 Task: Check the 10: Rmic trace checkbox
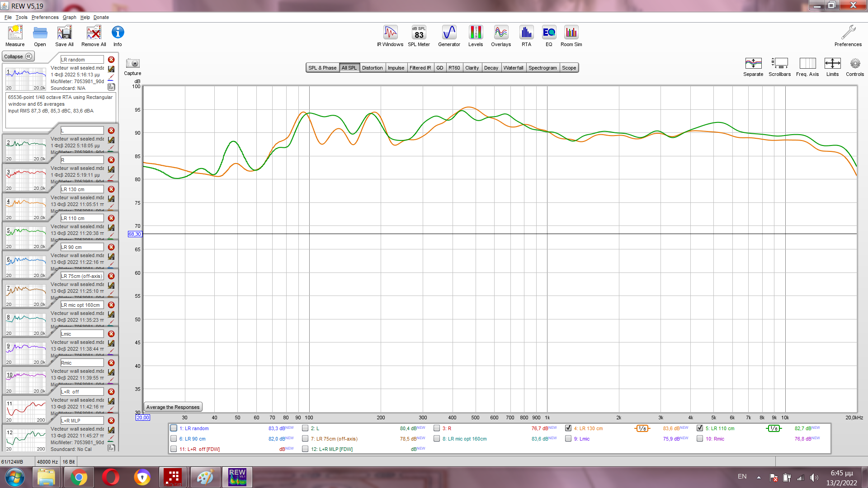[x=700, y=439]
